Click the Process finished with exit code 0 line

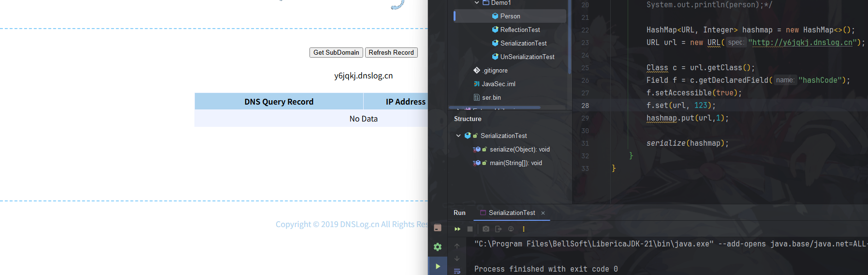[x=546, y=269]
